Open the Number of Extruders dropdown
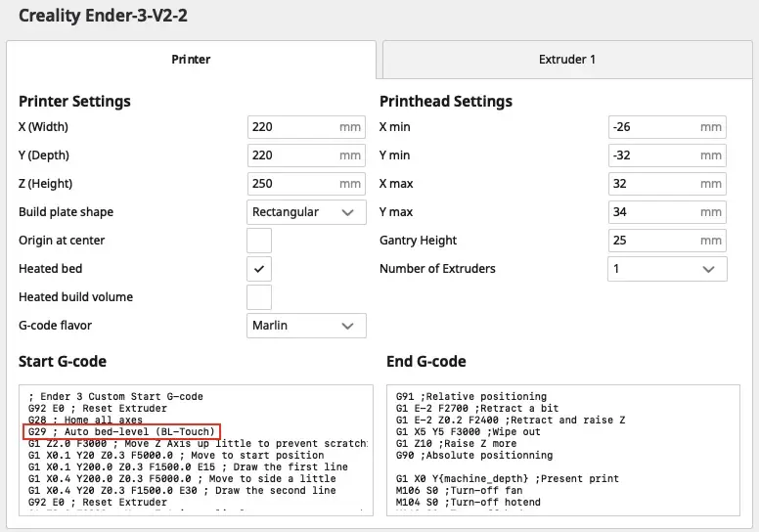Image resolution: width=759 pixels, height=532 pixels. [x=666, y=269]
